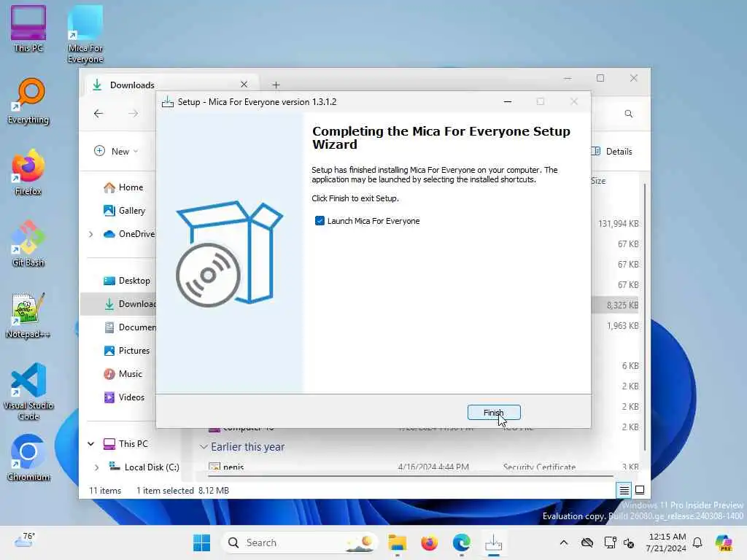Image resolution: width=747 pixels, height=560 pixels.
Task: Click the taskbar Search box
Action: coord(300,542)
